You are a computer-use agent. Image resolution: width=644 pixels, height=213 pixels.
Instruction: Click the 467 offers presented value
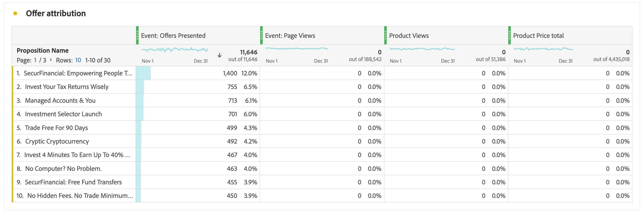(x=232, y=155)
